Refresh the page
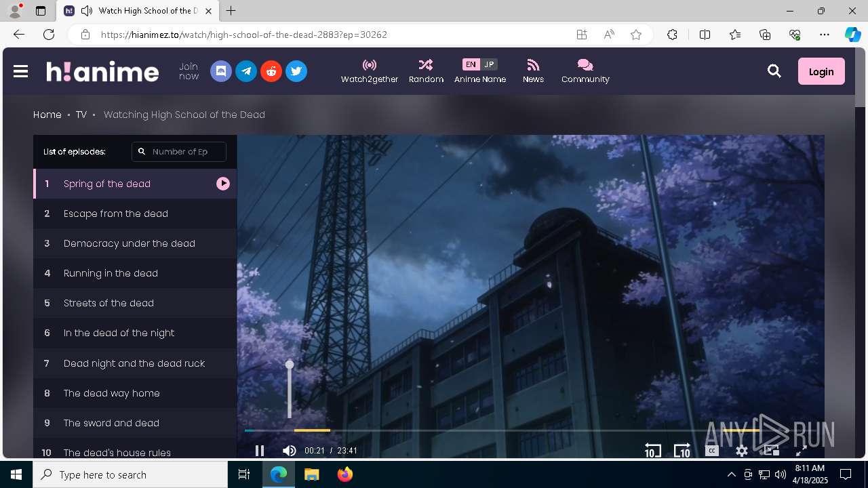 [49, 35]
